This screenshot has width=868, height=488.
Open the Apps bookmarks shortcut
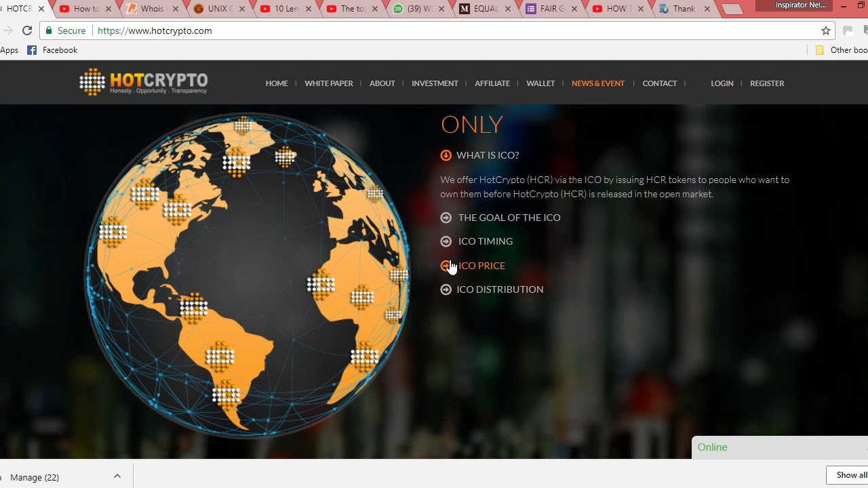pyautogui.click(x=9, y=50)
